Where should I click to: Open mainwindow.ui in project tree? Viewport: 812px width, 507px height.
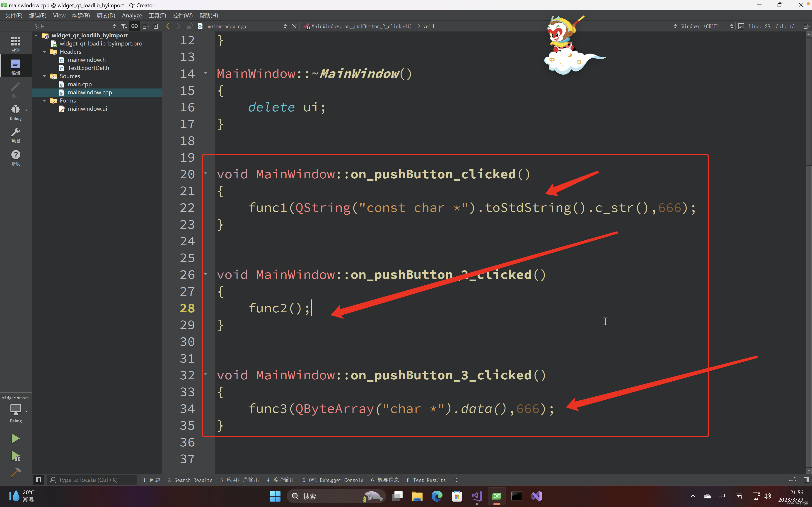click(x=87, y=109)
